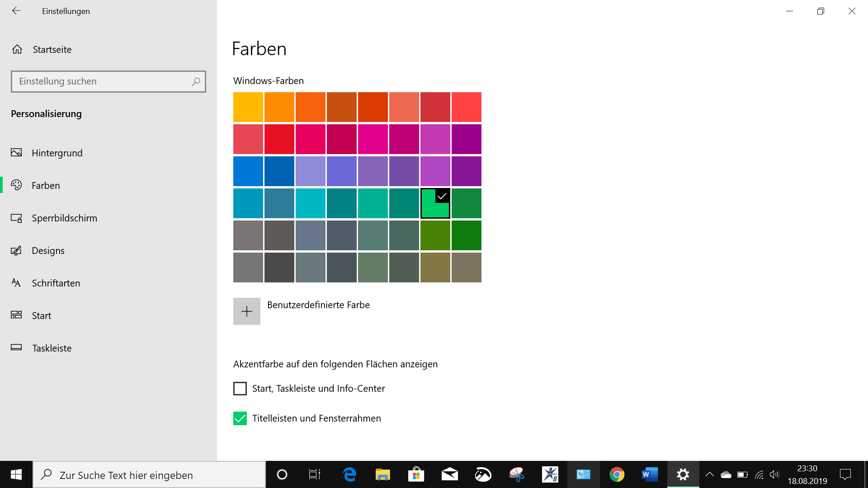Choose the dark green swatch beside the selected color
Image resolution: width=868 pixels, height=488 pixels.
pos(466,203)
